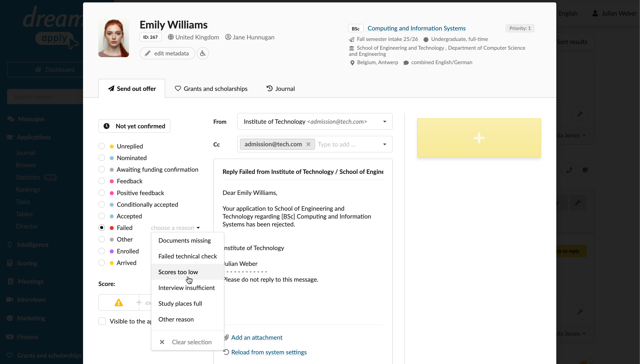Viewport: 640px width, 364px height.
Task: Click the reload arrow icon
Action: 226,352
